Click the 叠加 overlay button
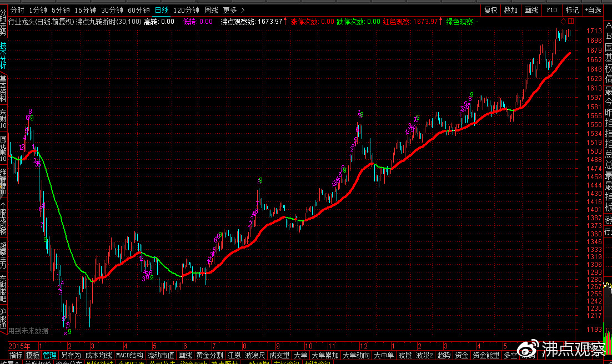 (x=510, y=10)
